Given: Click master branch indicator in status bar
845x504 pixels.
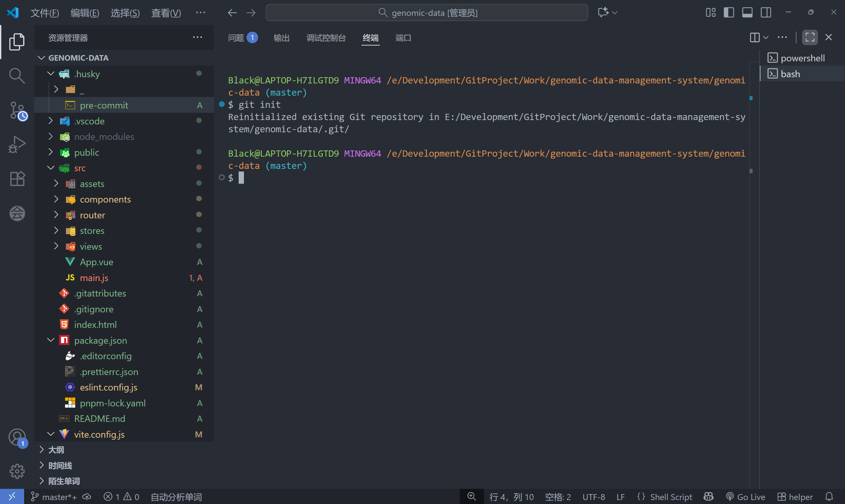Looking at the screenshot, I should tap(53, 497).
